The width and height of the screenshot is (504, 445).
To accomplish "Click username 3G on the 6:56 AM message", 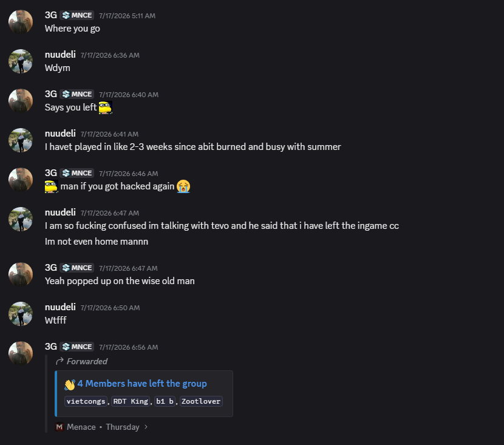I will tap(51, 347).
